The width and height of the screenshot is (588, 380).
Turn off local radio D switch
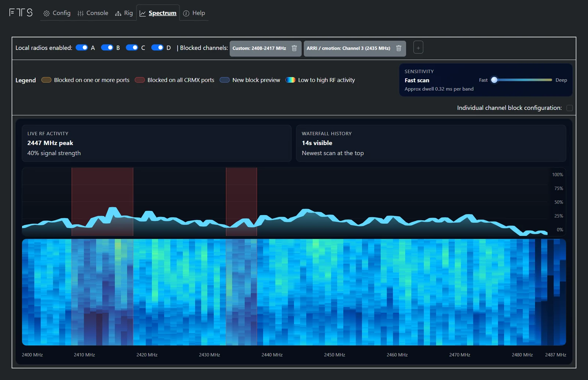click(157, 48)
